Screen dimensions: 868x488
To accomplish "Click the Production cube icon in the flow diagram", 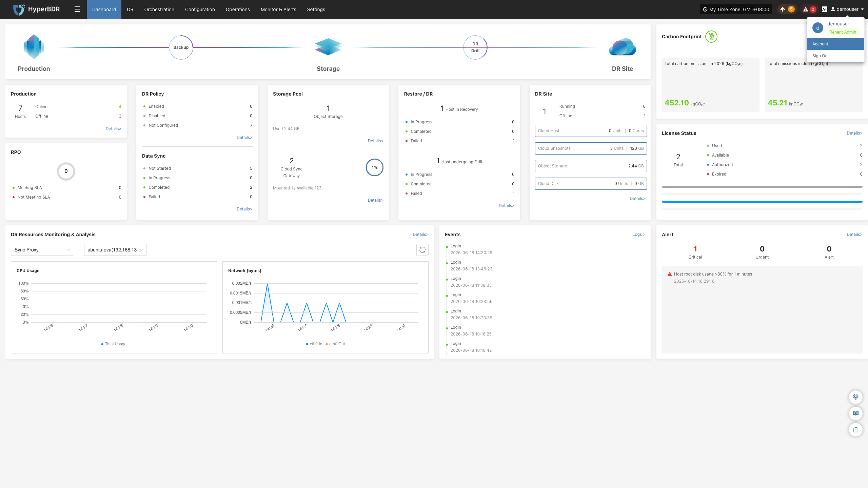I will pyautogui.click(x=34, y=47).
